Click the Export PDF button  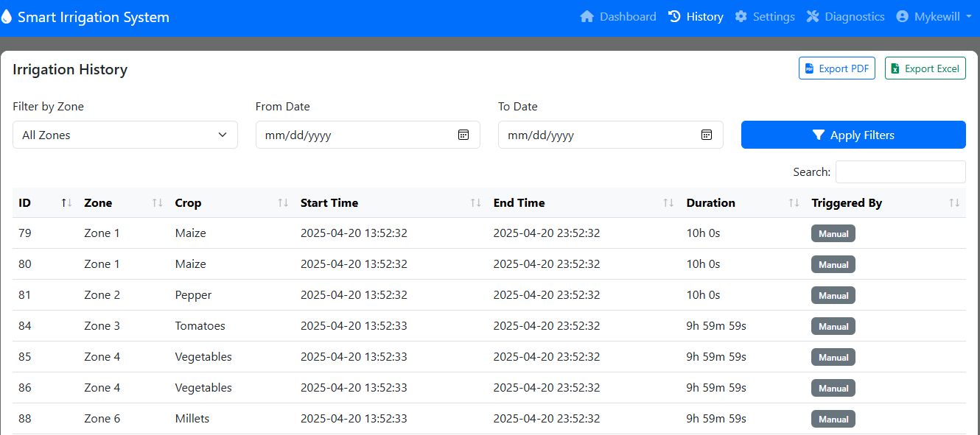(x=836, y=68)
